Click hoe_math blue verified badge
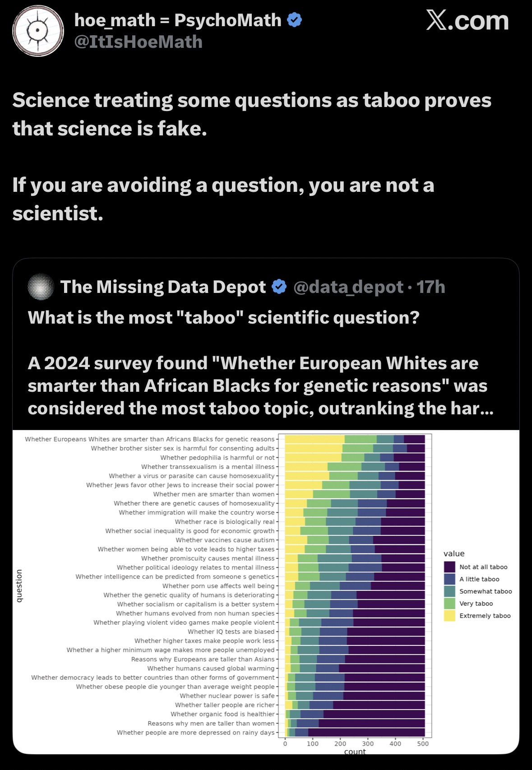 295,20
